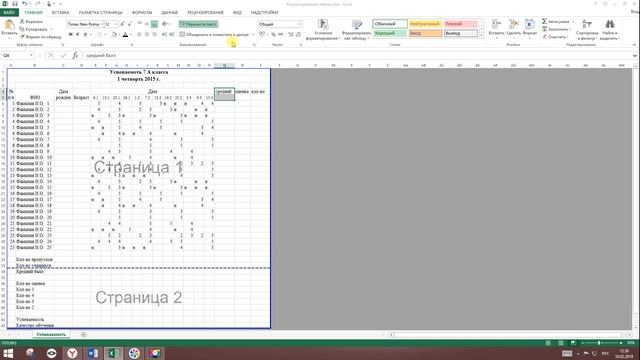The width and height of the screenshot is (640, 360).
Task: Switch to ВИД ribbon tab
Action: click(237, 13)
